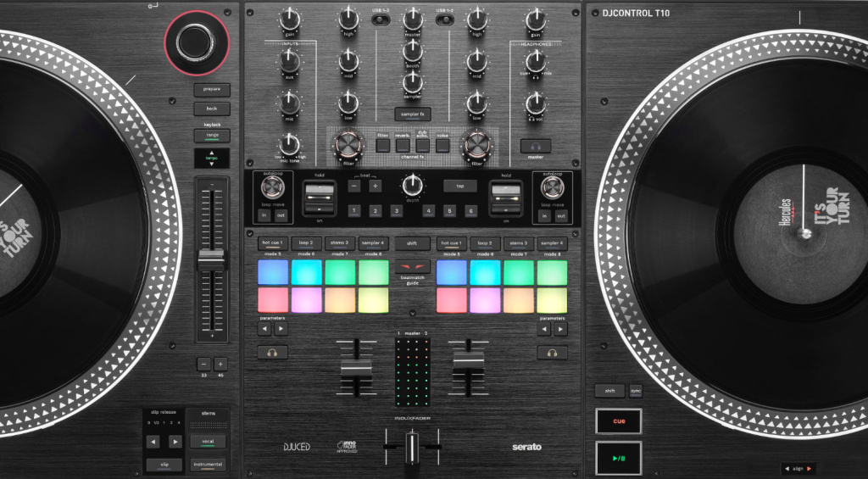Click right deck parameters left arrow
The image size is (868, 479).
click(x=544, y=329)
